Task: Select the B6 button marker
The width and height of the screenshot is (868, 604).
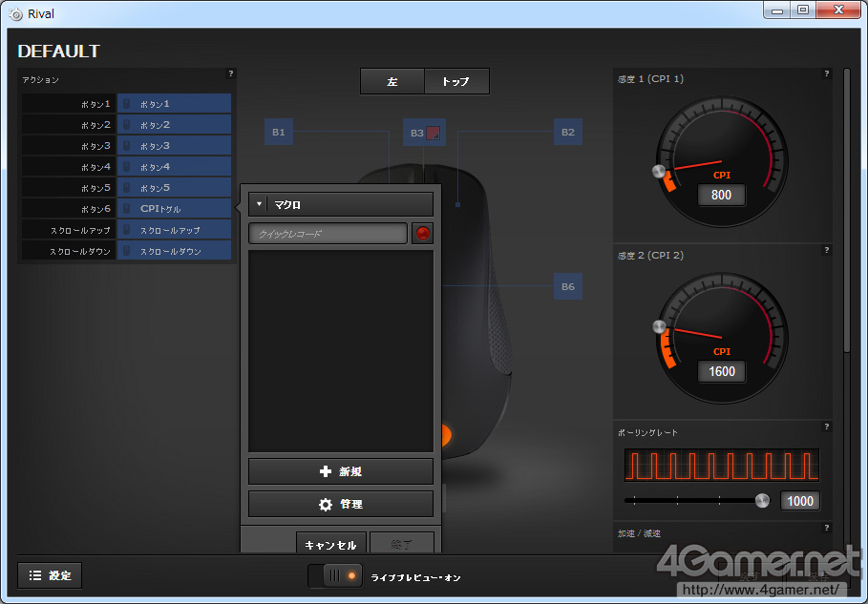Action: coord(568,286)
